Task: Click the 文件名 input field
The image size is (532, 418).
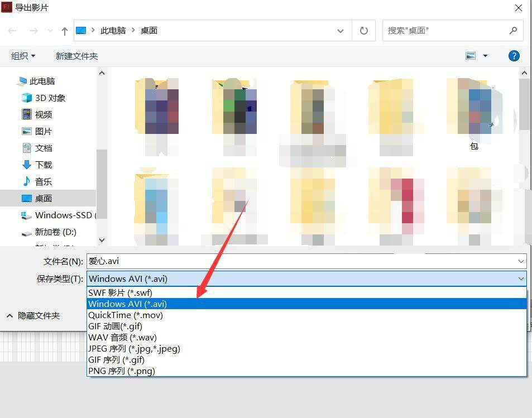Action: (301, 261)
